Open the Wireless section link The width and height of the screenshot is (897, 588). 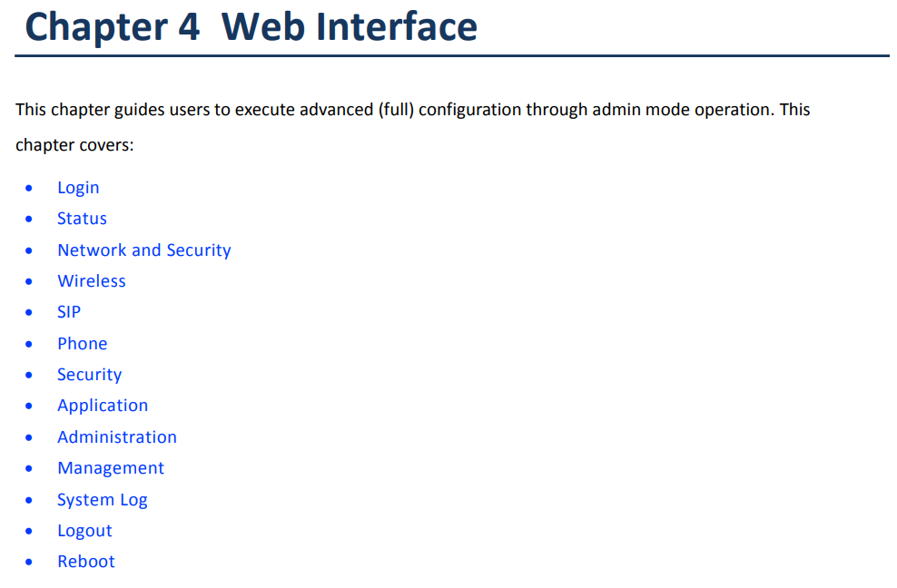pos(92,281)
